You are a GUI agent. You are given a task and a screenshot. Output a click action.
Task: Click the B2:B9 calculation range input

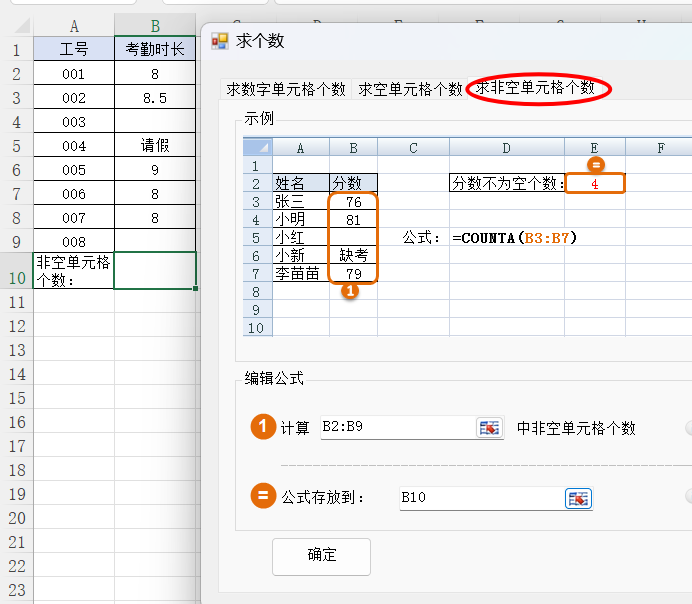tap(397, 428)
